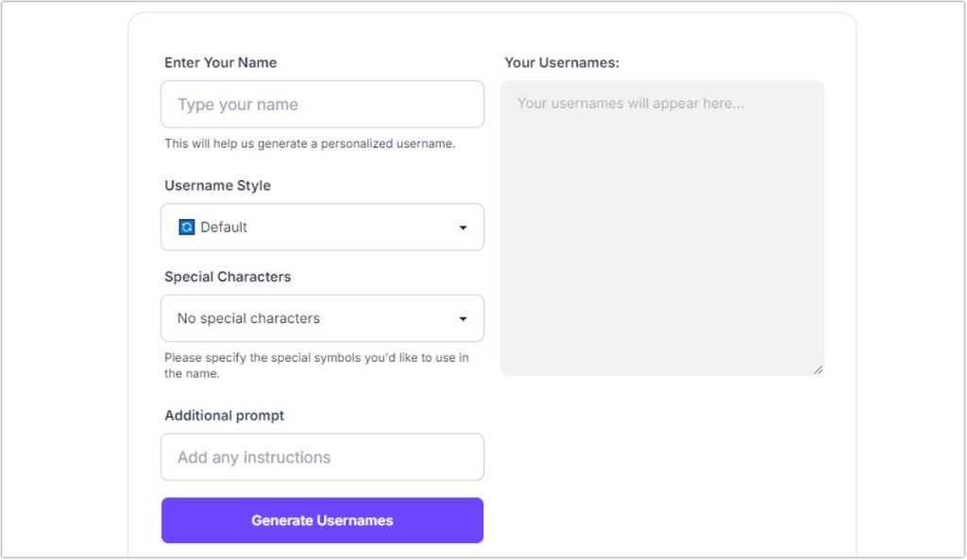
Task: Click the "Type your name" input field
Action: pos(322,104)
